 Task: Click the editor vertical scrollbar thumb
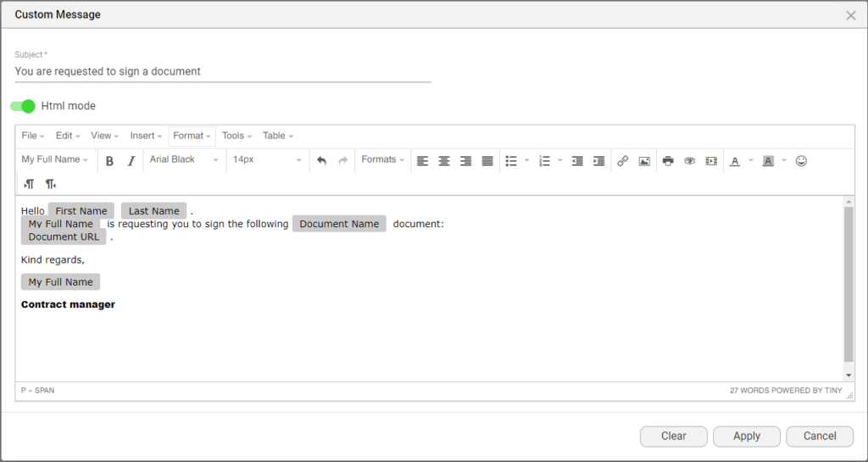click(x=849, y=284)
